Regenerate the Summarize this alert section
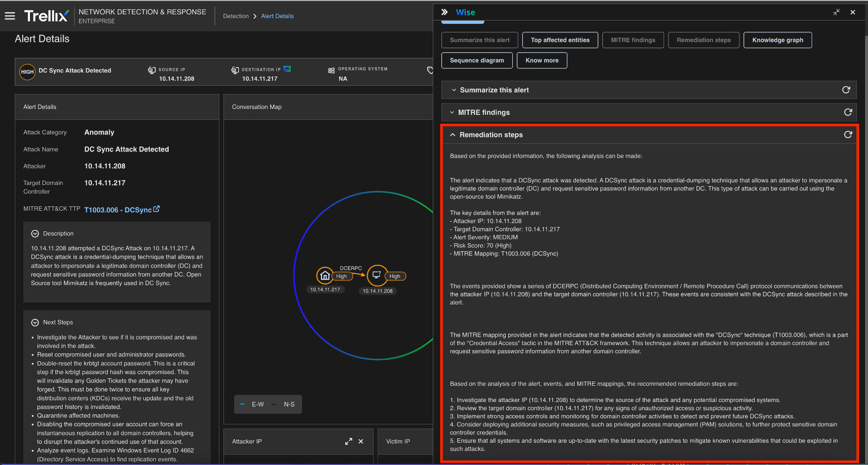The height and width of the screenshot is (465, 868). 846,90
